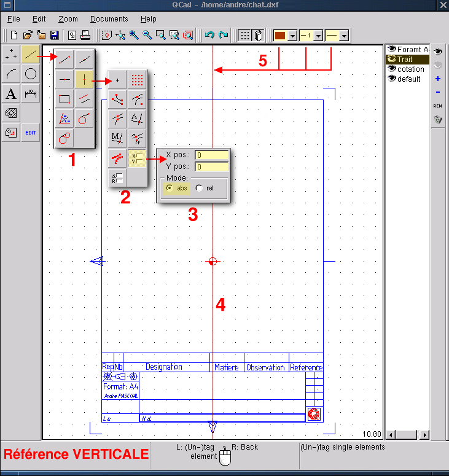Click the Undo arrow in the top toolbar

tap(210, 35)
